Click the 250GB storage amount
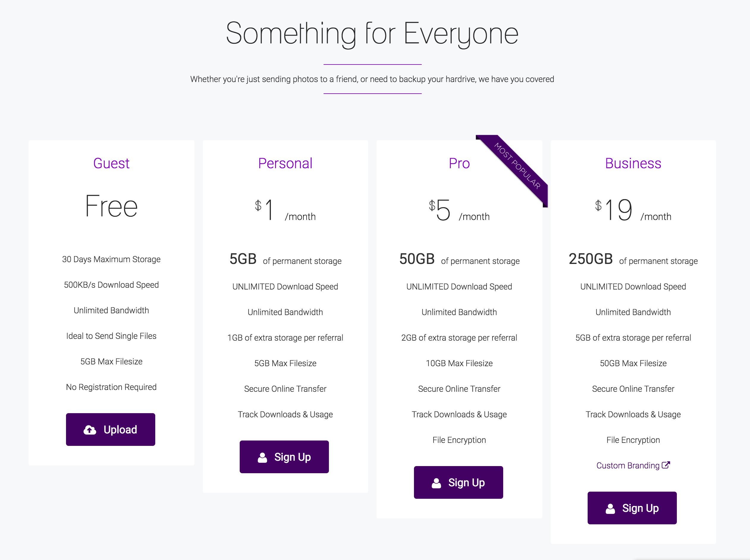Image resolution: width=750 pixels, height=560 pixels. [x=591, y=259]
